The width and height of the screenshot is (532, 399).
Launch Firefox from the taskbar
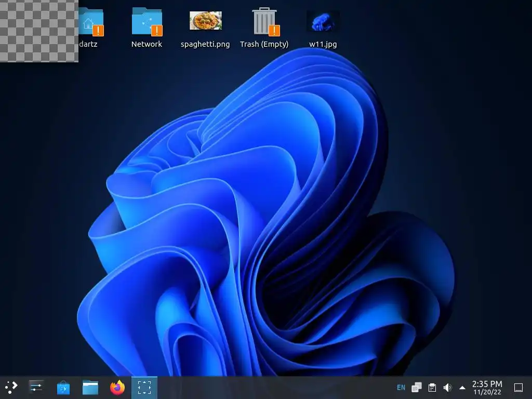(117, 387)
